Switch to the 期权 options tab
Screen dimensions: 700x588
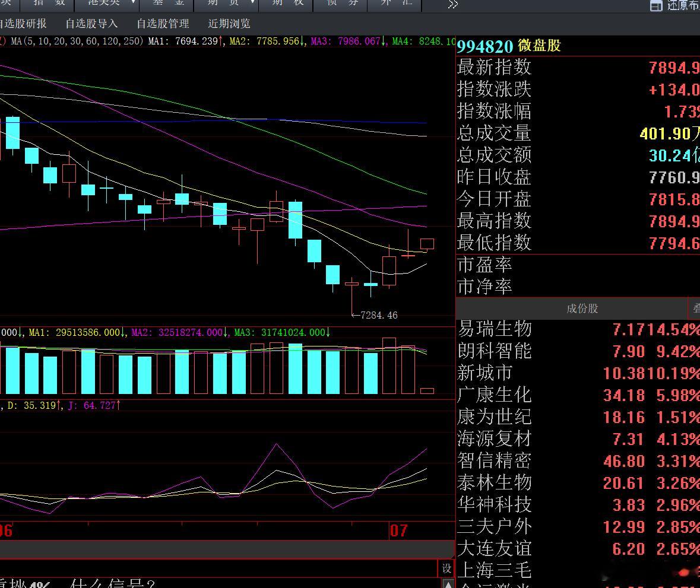click(x=287, y=4)
